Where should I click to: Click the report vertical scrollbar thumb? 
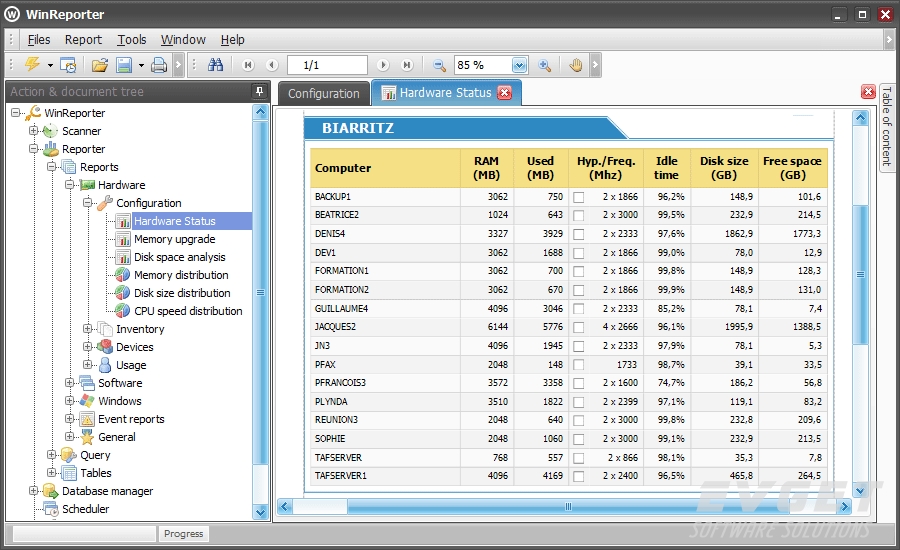pyautogui.click(x=860, y=274)
